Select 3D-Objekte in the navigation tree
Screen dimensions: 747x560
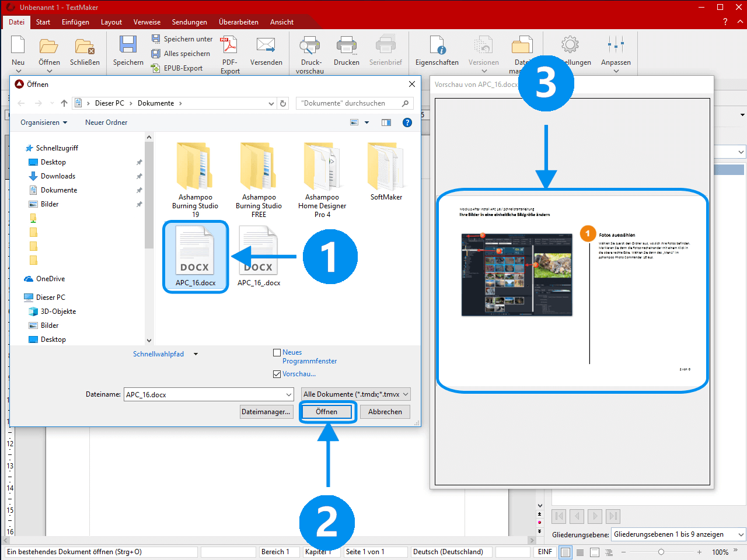click(x=58, y=311)
